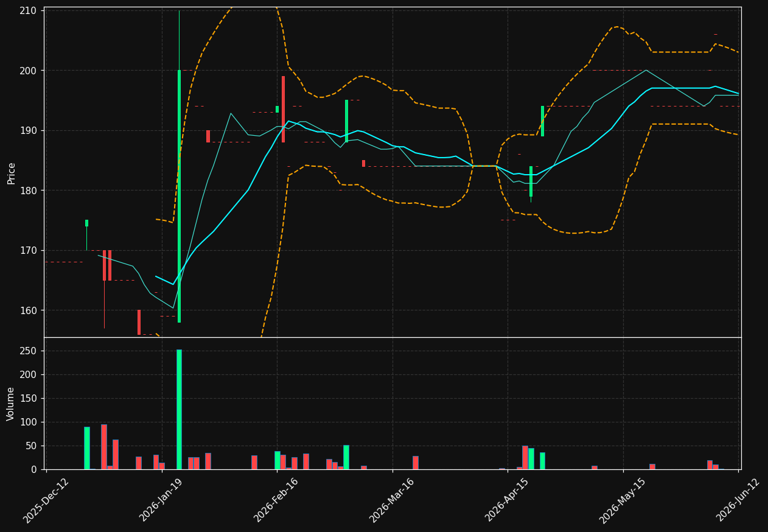
Task: Click the Volume axis title
Action: [11, 404]
